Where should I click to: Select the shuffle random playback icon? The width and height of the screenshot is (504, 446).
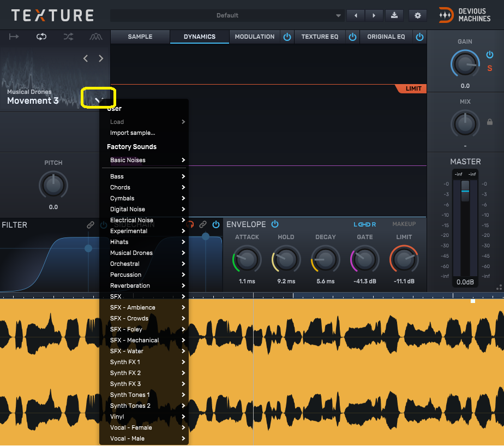(x=69, y=37)
